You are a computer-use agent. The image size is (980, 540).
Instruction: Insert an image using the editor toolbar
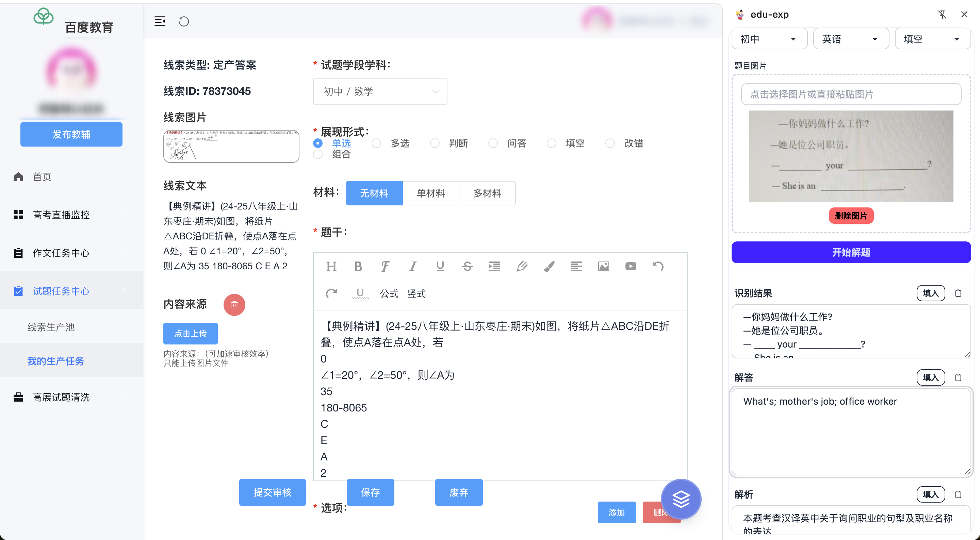click(x=604, y=266)
